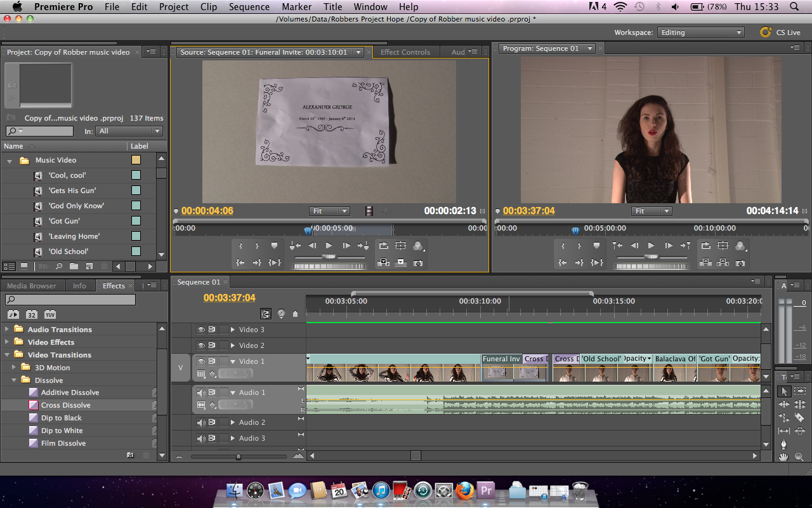Filter effects by Accelerated Effects icon

tap(13, 314)
